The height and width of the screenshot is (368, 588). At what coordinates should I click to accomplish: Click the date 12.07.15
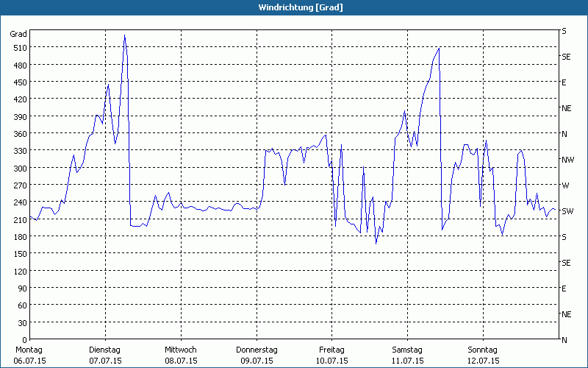pyautogui.click(x=484, y=361)
